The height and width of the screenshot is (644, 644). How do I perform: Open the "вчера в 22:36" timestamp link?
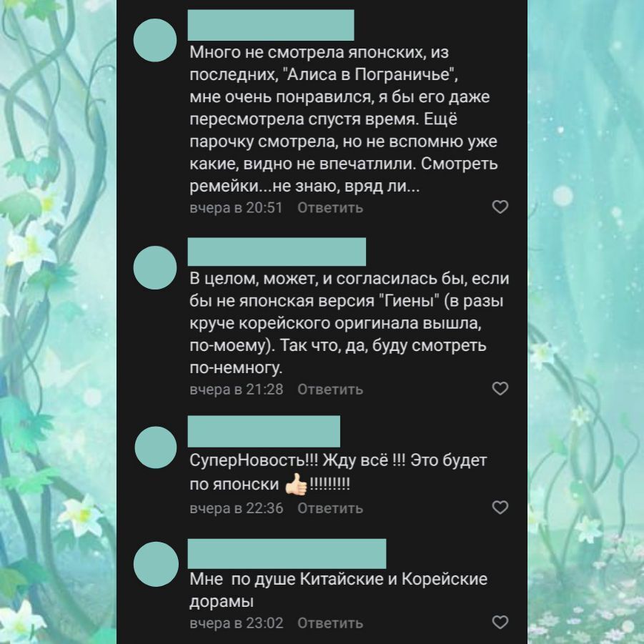[236, 508]
